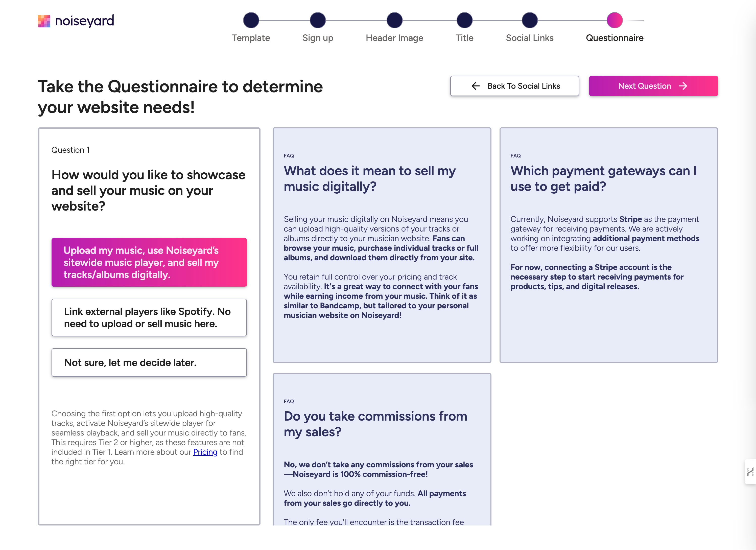Click the right arrow icon on Next Question
This screenshot has height=550, width=756.
683,86
